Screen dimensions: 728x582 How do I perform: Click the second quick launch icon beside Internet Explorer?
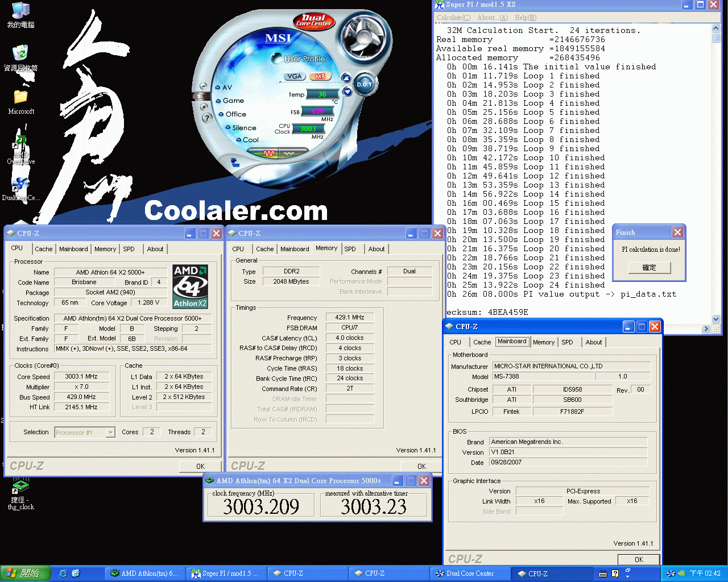pyautogui.click(x=76, y=573)
